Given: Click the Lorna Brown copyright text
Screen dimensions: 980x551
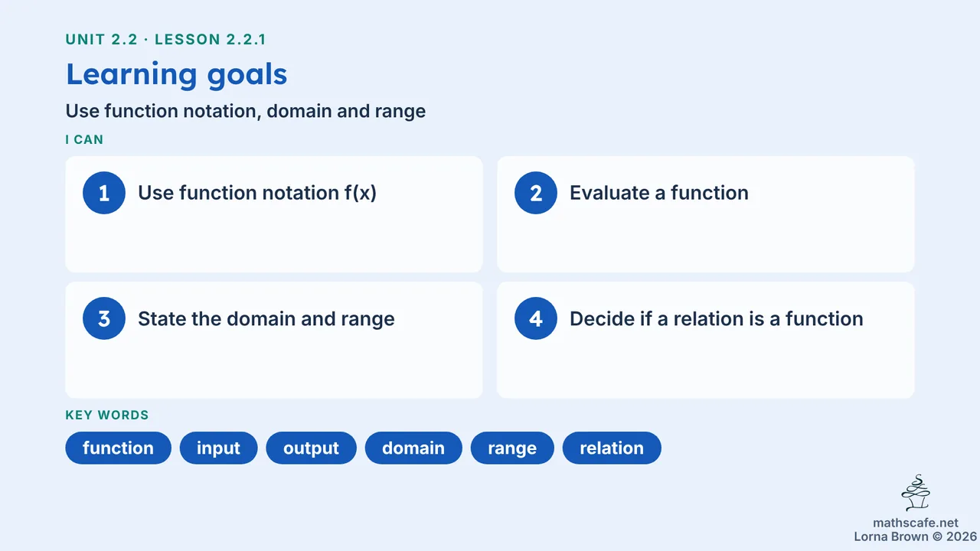Looking at the screenshot, I should point(916,537).
